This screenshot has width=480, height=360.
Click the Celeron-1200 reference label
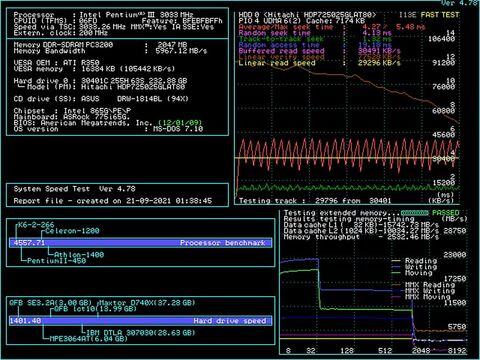tap(72, 231)
